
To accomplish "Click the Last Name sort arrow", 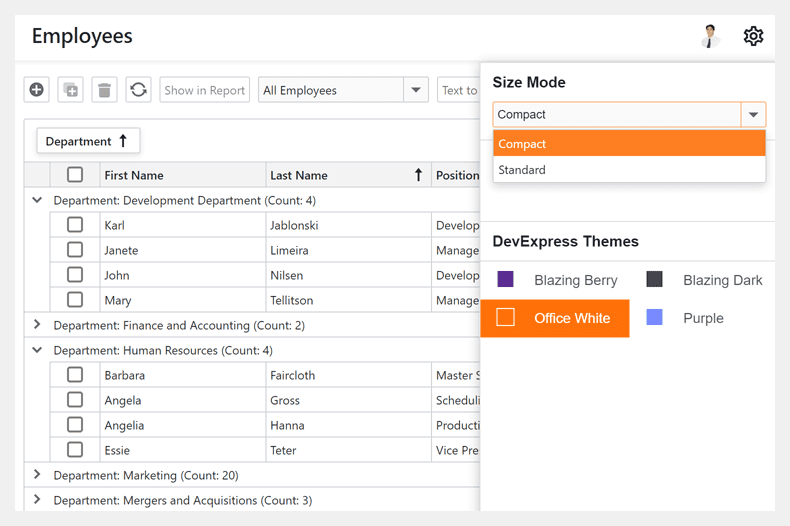I will tap(418, 175).
